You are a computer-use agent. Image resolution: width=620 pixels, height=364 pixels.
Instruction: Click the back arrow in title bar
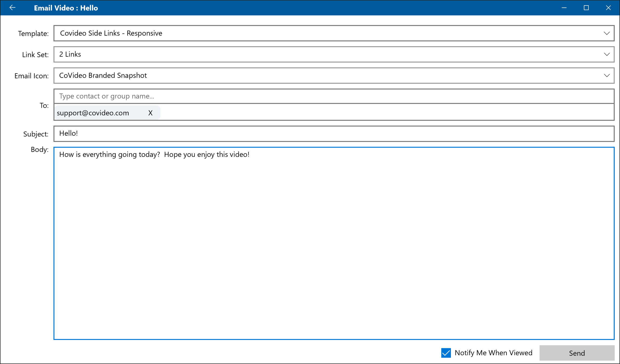click(x=12, y=8)
